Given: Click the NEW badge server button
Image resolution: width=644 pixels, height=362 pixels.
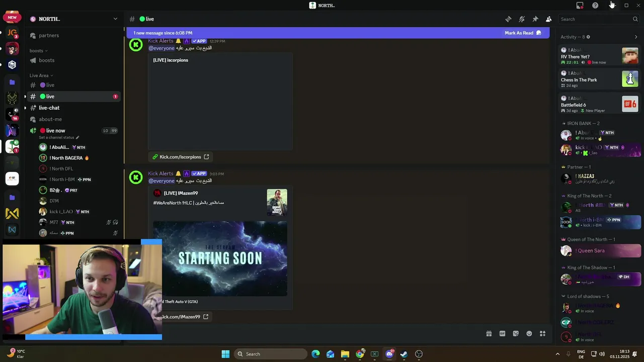Looking at the screenshot, I should pos(12,18).
